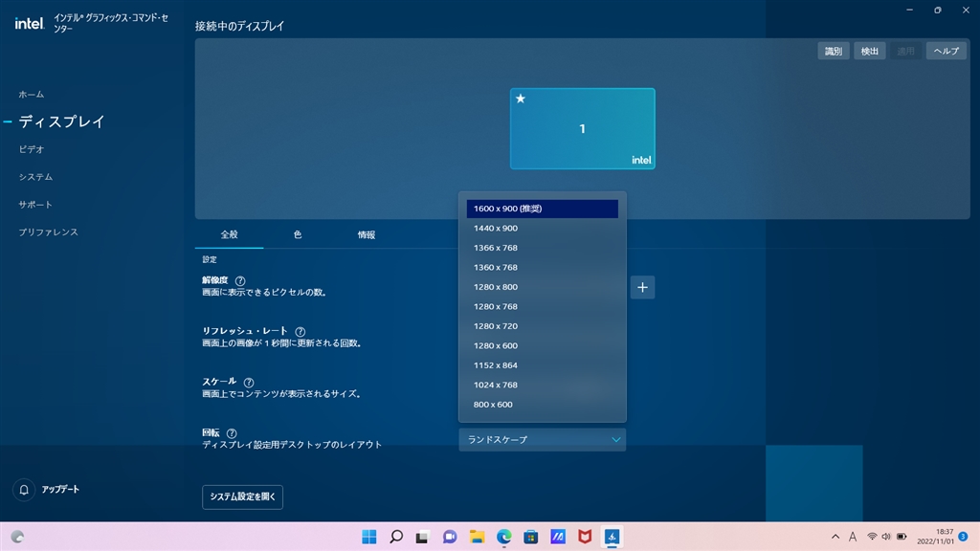This screenshot has height=551, width=980.
Task: Choose 1024 x 768 resolution
Action: pyautogui.click(x=543, y=385)
